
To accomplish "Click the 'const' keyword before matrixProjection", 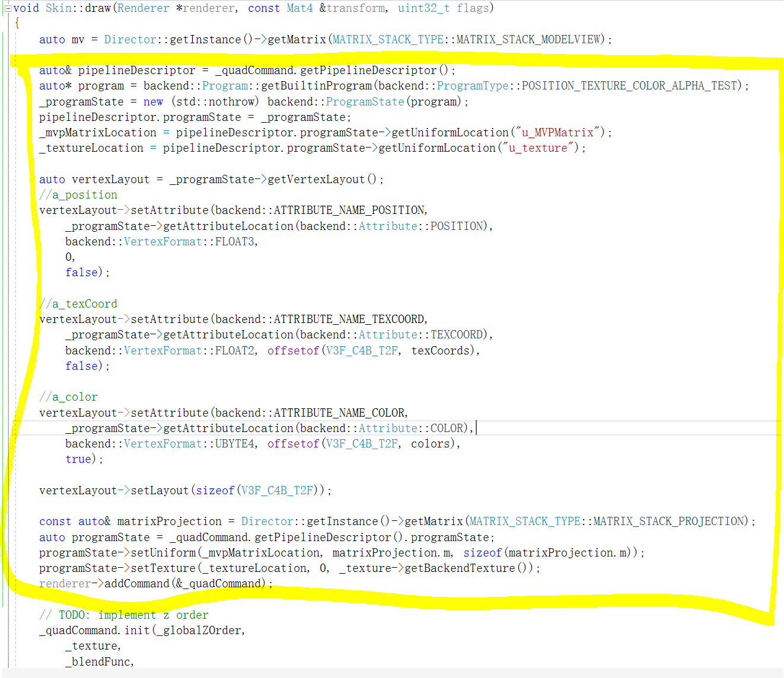I will click(55, 522).
